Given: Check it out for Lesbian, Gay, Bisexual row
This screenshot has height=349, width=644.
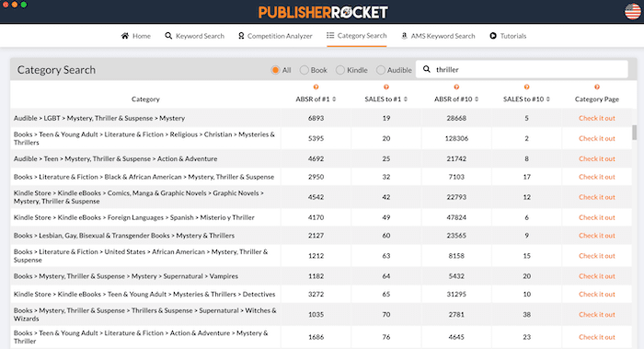Looking at the screenshot, I should pos(597,236).
